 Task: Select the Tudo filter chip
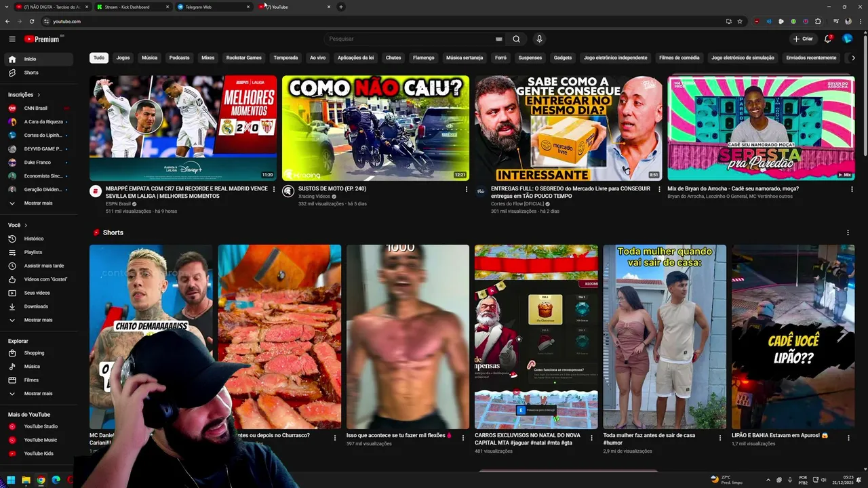point(99,58)
